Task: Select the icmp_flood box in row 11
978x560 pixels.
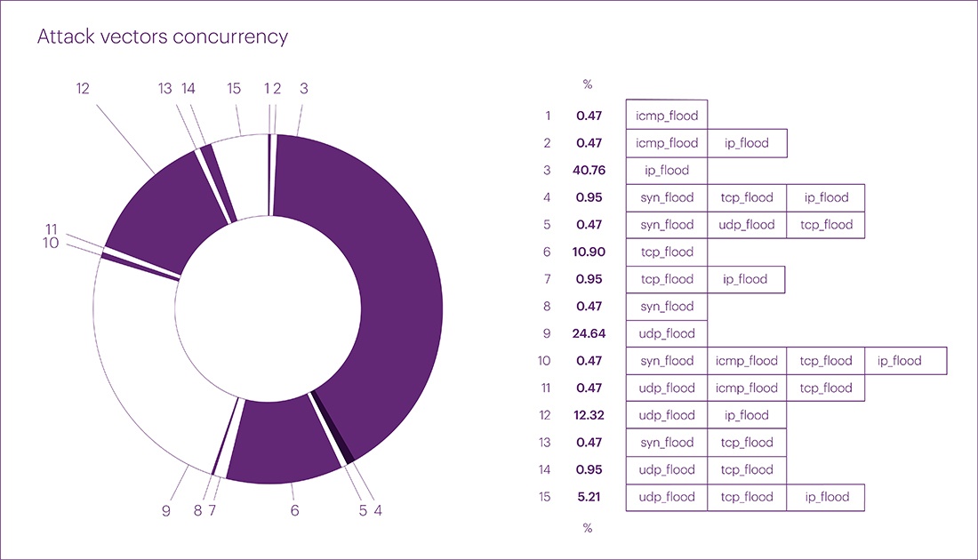Action: tap(747, 388)
